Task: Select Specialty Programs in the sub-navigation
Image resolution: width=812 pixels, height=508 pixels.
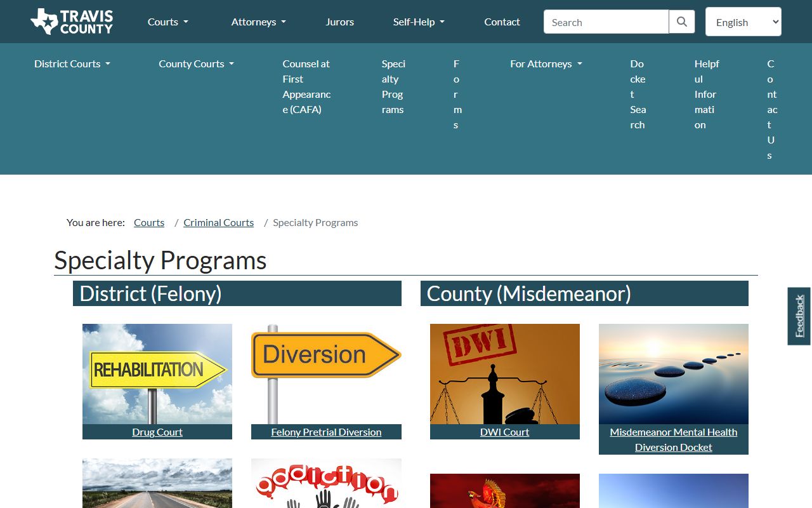Action: click(x=393, y=86)
